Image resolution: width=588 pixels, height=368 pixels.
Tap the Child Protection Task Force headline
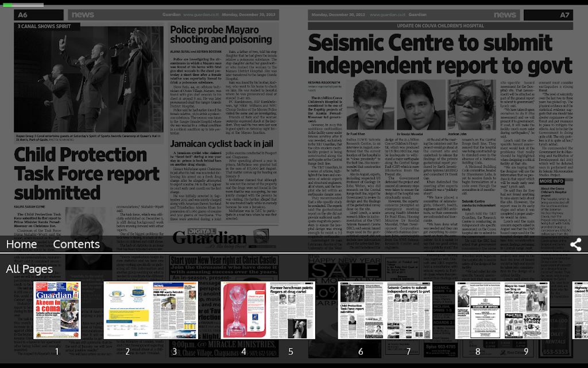(87, 174)
